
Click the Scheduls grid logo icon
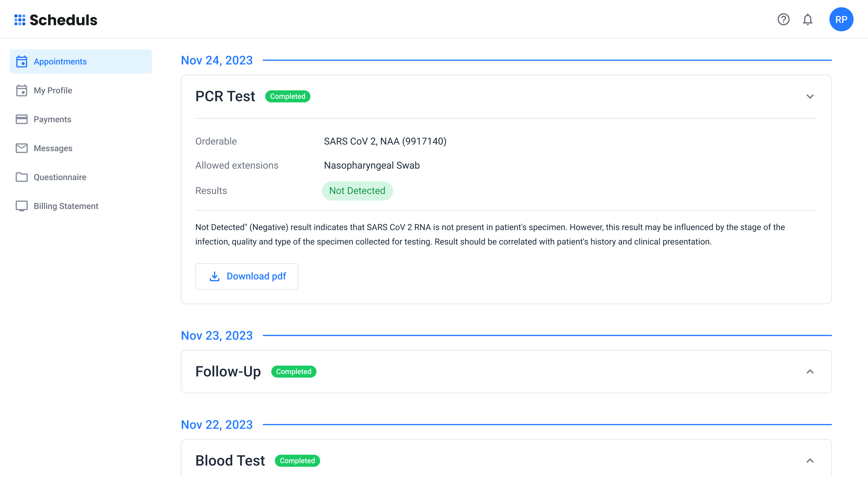click(x=20, y=20)
